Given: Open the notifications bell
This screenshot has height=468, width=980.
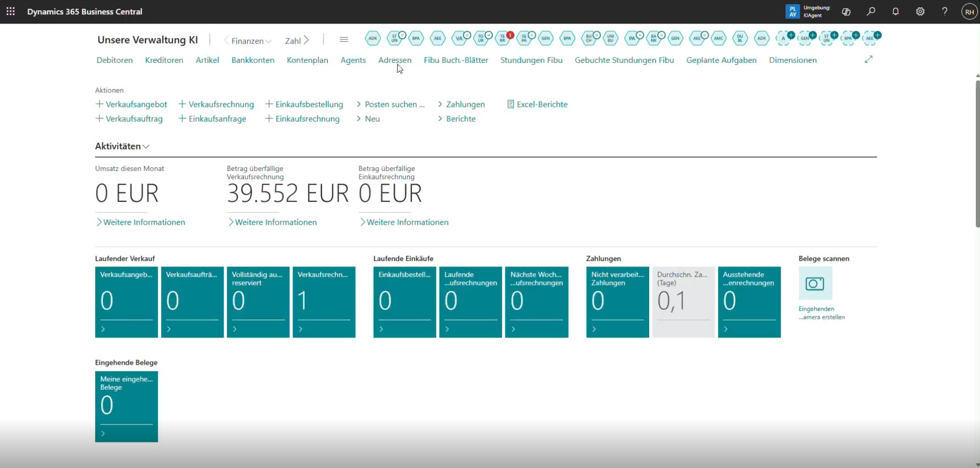Looking at the screenshot, I should [896, 11].
